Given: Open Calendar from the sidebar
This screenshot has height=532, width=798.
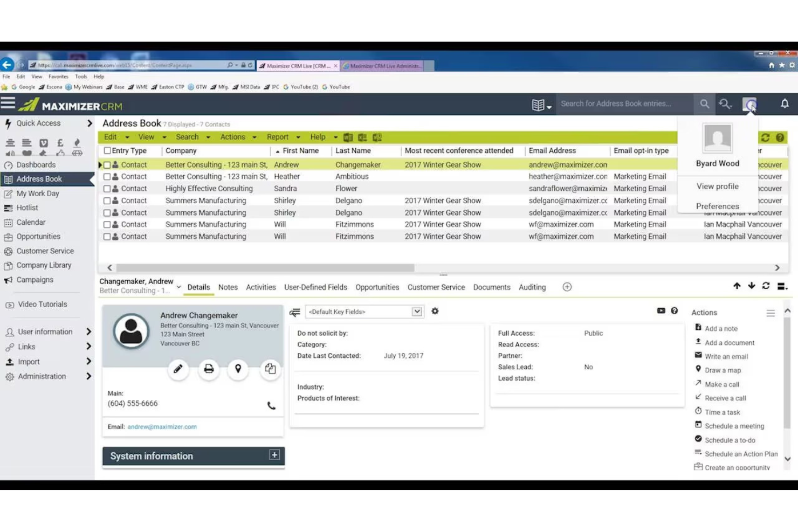Looking at the screenshot, I should 31,222.
